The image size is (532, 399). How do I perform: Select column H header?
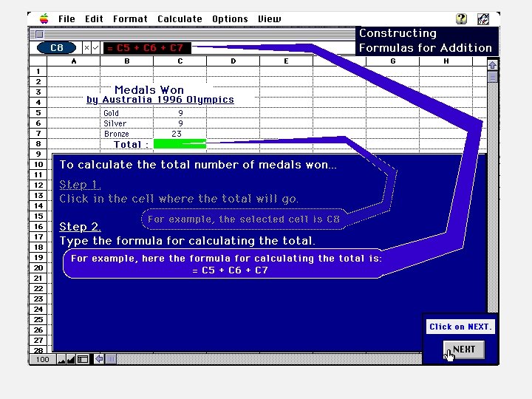pyautogui.click(x=446, y=61)
